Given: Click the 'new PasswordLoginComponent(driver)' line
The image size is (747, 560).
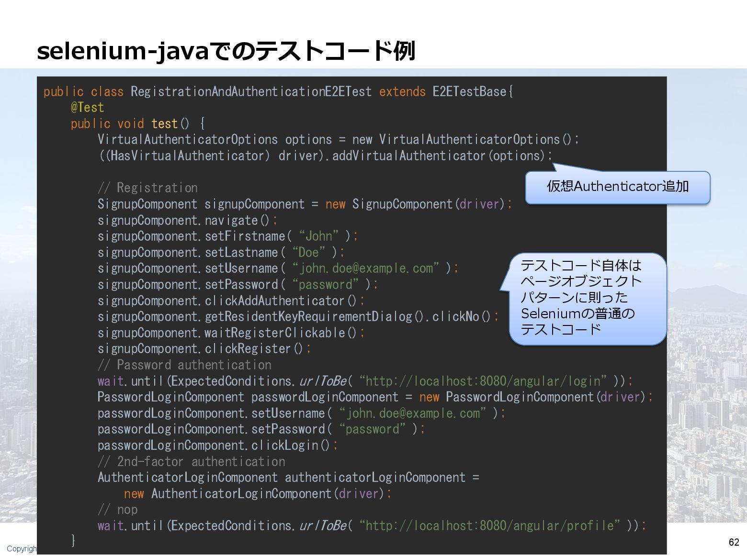Looking at the screenshot, I should pos(375,397).
